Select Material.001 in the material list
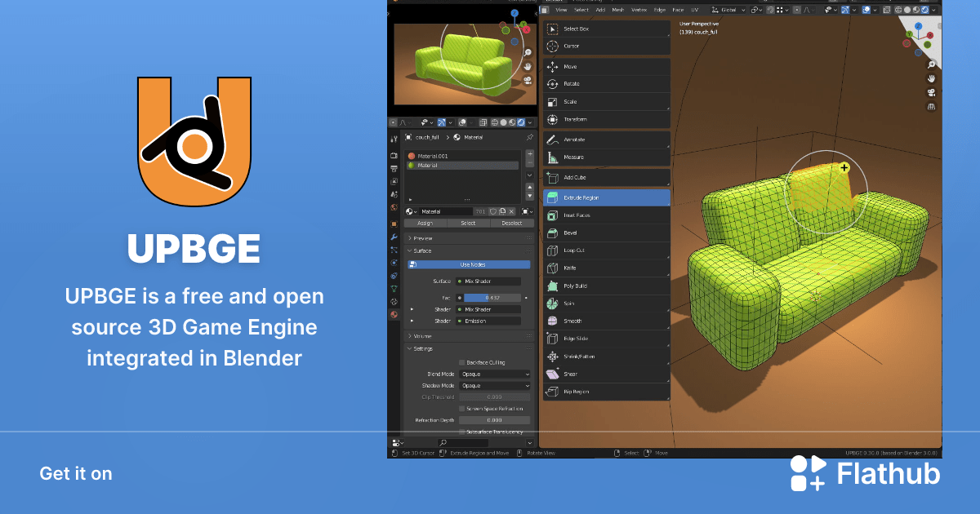Image resolution: width=980 pixels, height=514 pixels. point(462,156)
